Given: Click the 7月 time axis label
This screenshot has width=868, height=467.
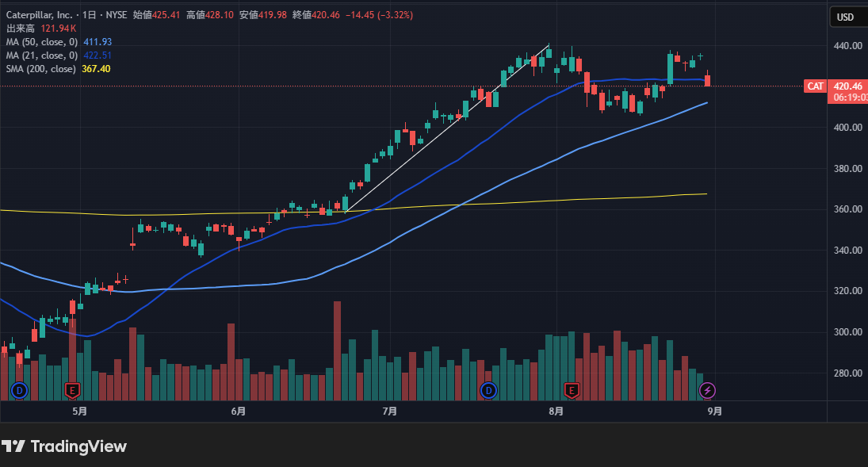Looking at the screenshot, I should coord(390,411).
